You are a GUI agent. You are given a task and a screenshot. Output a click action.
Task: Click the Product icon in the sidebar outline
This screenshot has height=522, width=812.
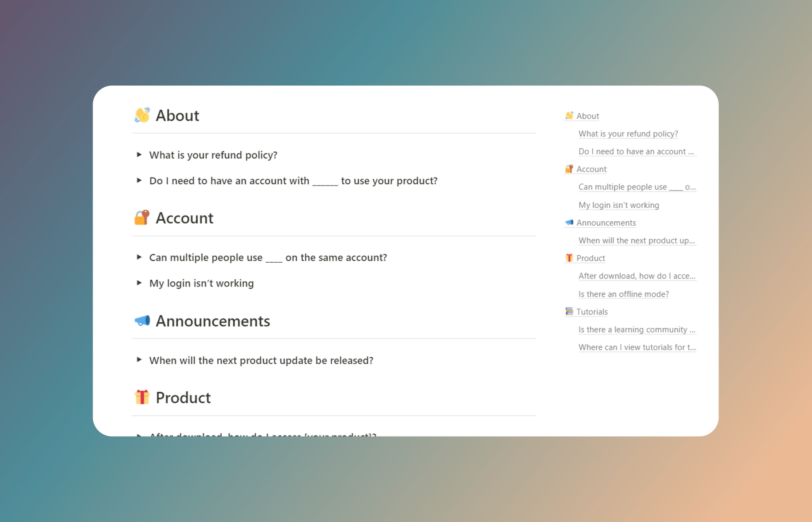(568, 258)
